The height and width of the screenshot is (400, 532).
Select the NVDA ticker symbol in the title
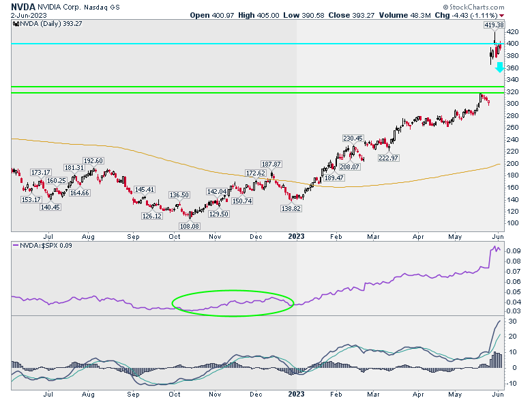(x=23, y=7)
